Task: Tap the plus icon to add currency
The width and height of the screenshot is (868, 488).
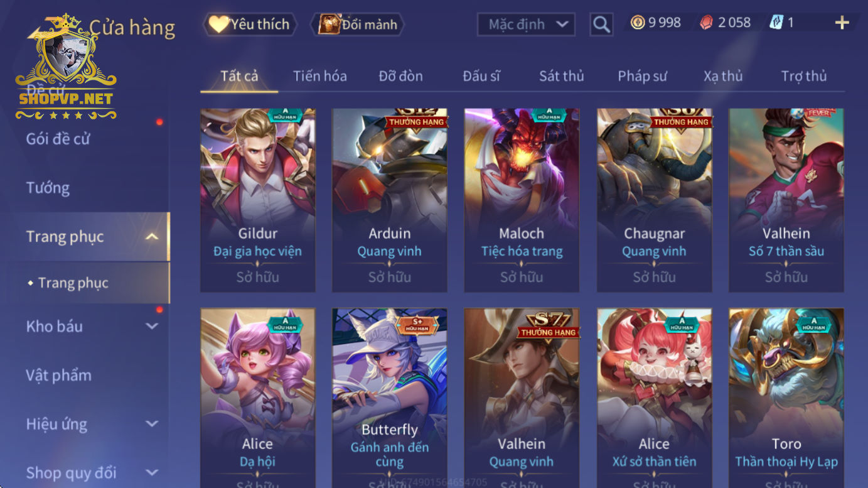Action: click(x=842, y=23)
